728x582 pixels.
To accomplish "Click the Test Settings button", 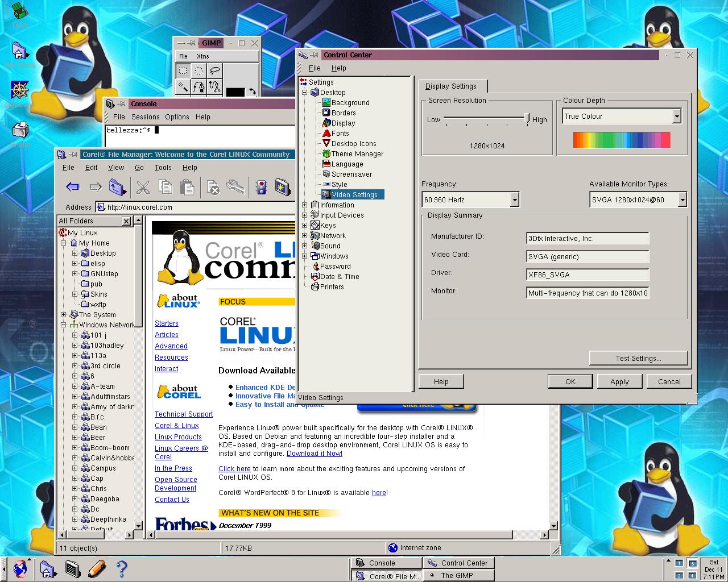I will tap(638, 358).
